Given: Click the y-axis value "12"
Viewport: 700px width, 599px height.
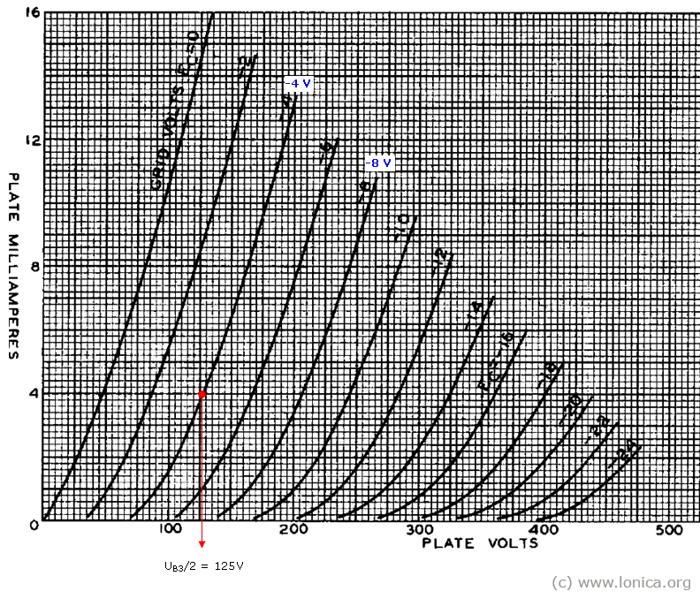Looking at the screenshot, I should (x=33, y=140).
